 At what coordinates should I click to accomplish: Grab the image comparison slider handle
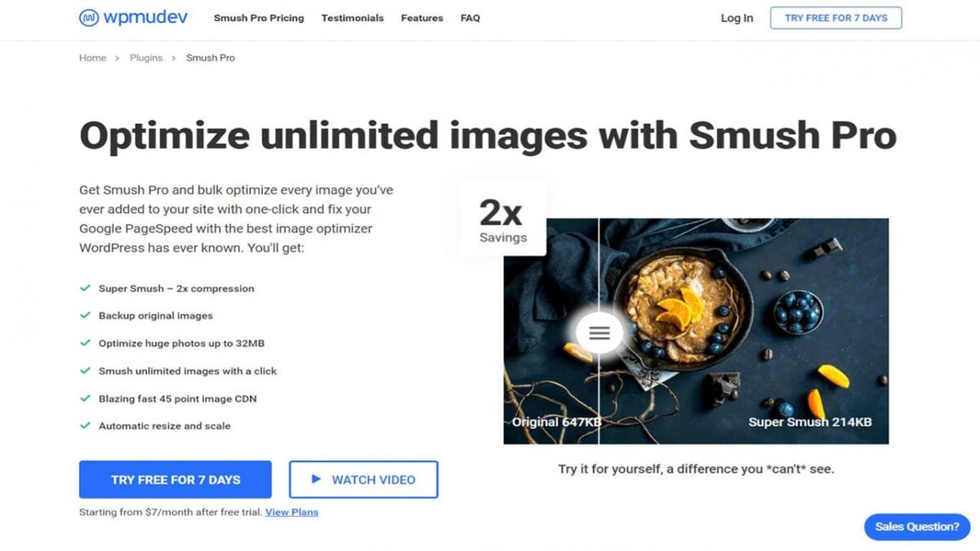coord(599,333)
